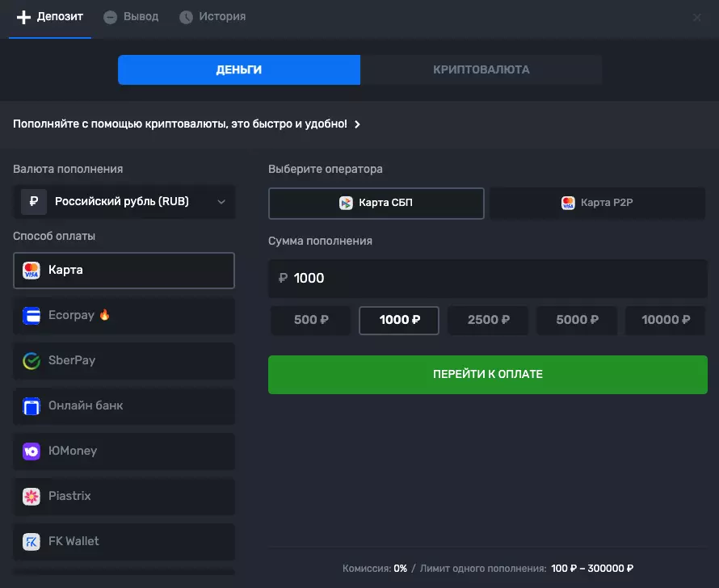Click the Ecorpay card icon

(32, 315)
